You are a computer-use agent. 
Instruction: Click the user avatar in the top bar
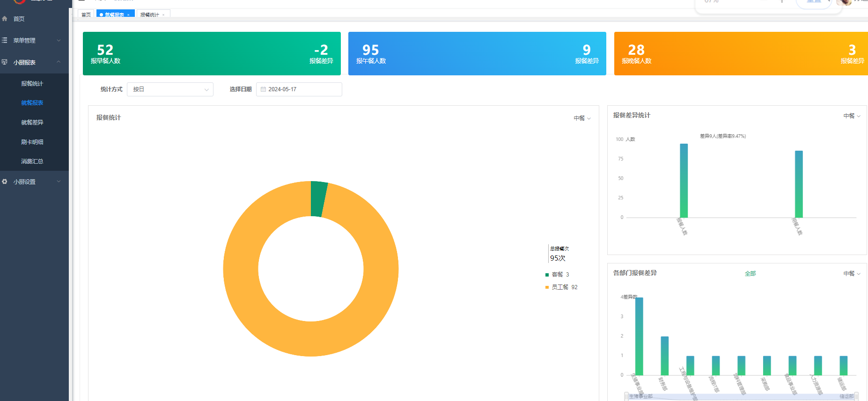point(844,2)
